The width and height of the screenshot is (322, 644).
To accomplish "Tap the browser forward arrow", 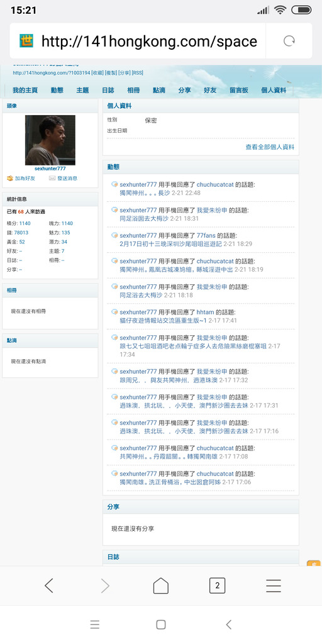I will click(105, 586).
